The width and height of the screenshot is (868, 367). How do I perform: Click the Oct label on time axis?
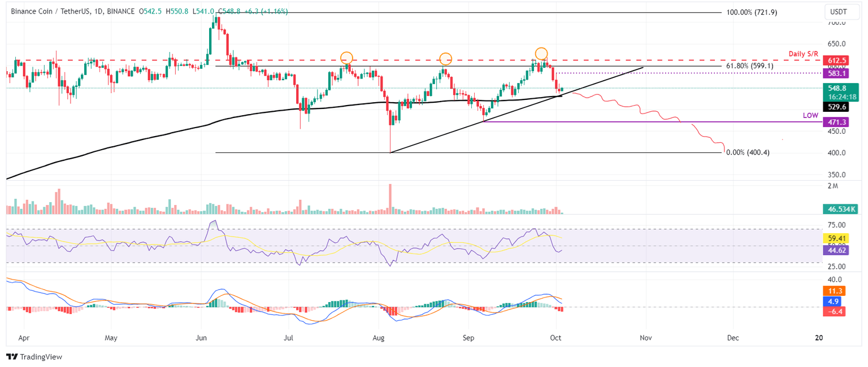click(555, 338)
